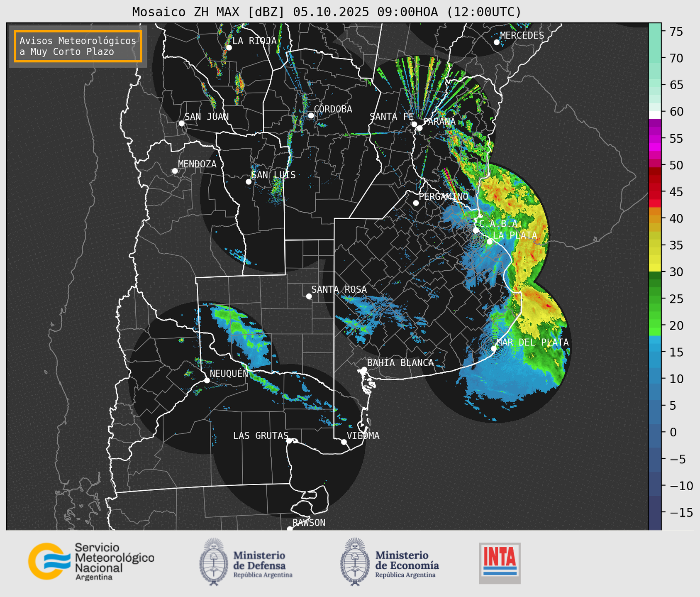The height and width of the screenshot is (597, 700).
Task: Select the San Juan city marker dot
Action: [x=181, y=123]
